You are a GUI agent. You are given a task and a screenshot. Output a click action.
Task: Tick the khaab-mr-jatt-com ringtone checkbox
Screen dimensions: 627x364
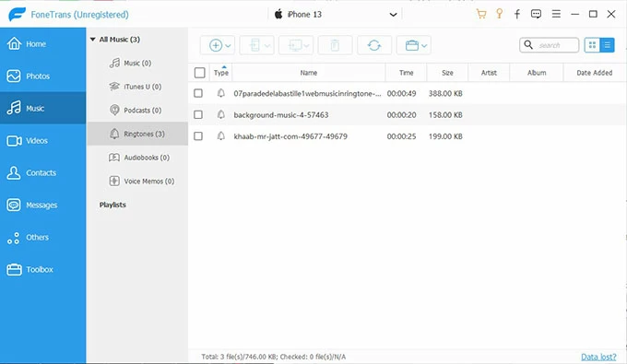(x=198, y=136)
